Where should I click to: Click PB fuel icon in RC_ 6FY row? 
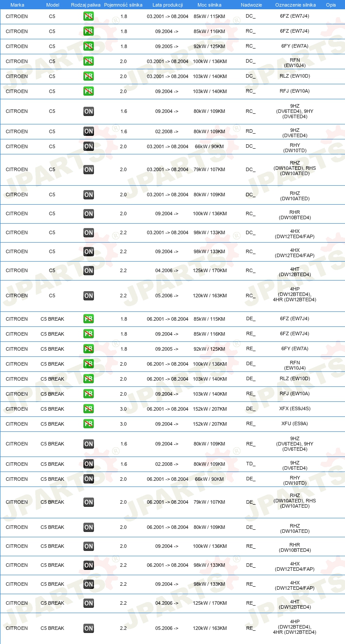(x=89, y=46)
